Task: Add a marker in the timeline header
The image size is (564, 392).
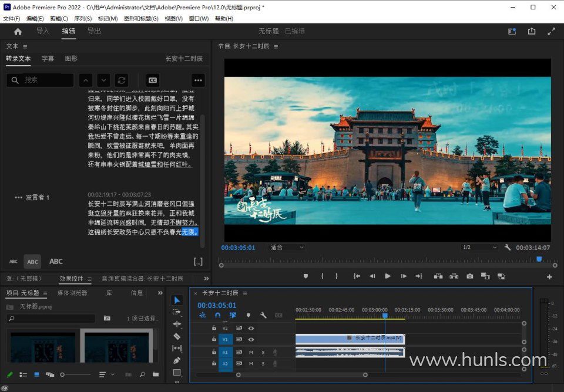Action: click(x=248, y=315)
